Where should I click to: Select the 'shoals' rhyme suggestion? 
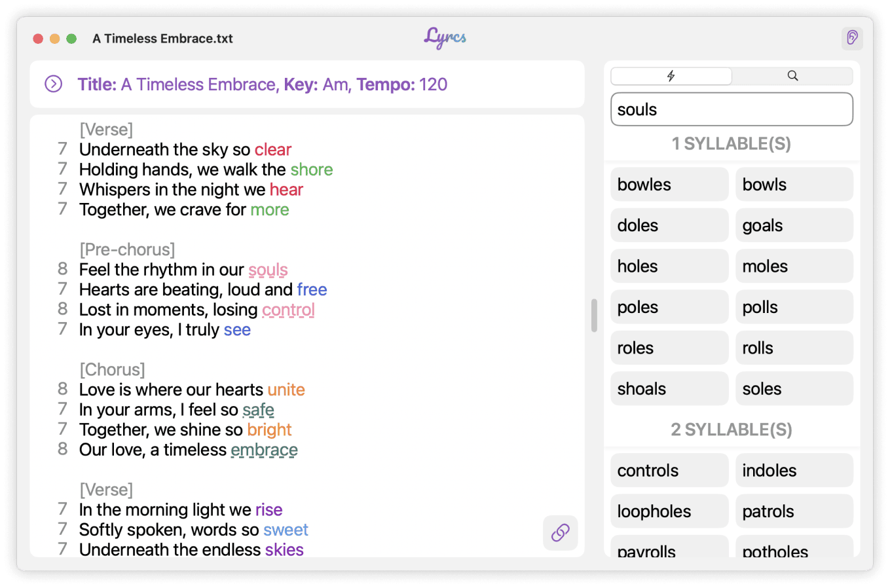click(x=669, y=389)
